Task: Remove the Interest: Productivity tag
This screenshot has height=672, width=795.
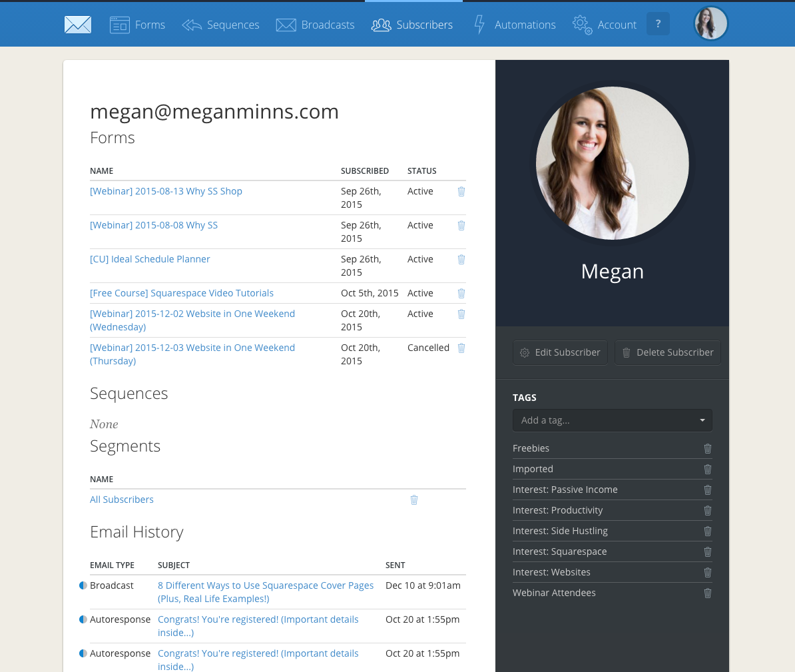Action: (708, 510)
